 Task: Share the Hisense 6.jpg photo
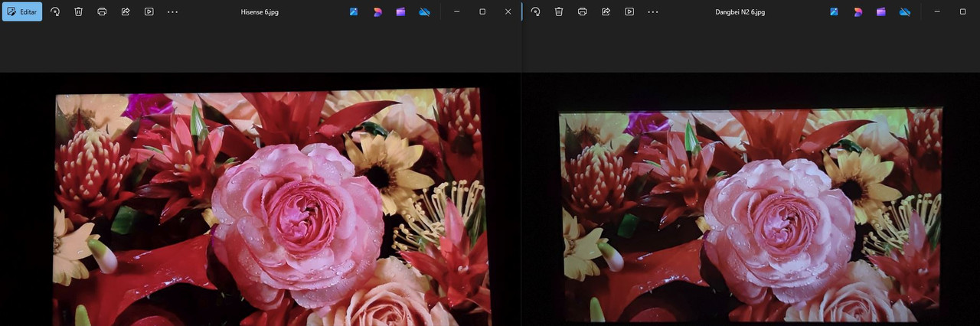coord(126,11)
